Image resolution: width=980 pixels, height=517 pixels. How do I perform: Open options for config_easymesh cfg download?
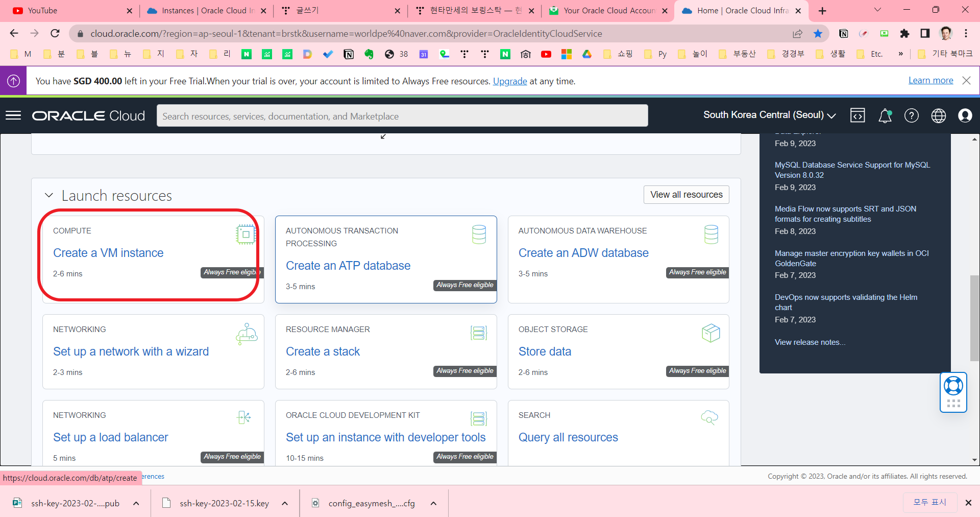pyautogui.click(x=433, y=503)
